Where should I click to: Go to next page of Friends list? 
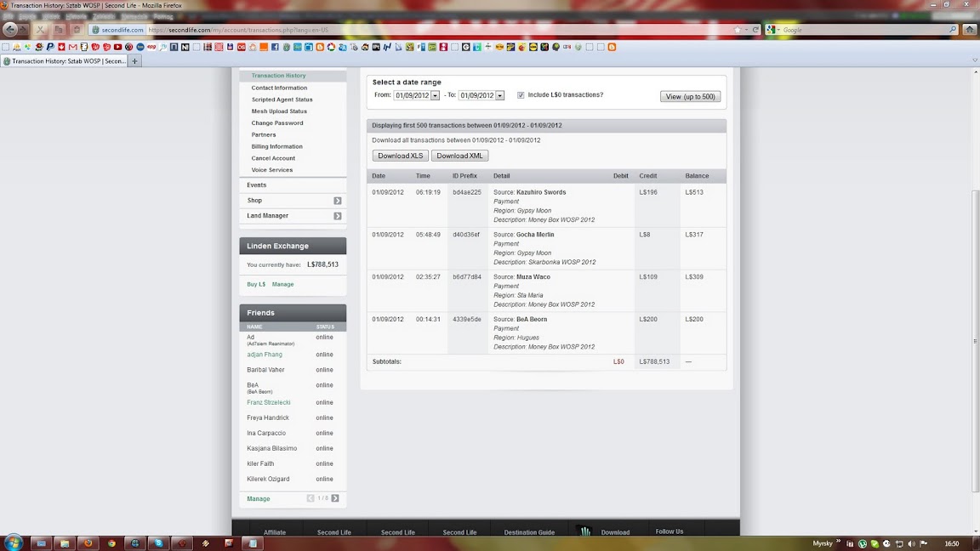coord(336,498)
